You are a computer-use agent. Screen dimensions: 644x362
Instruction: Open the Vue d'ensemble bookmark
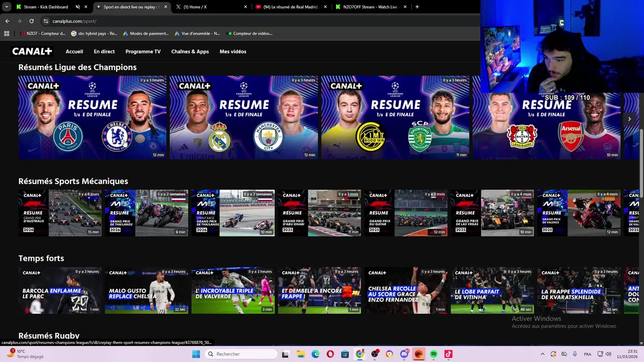click(x=197, y=34)
